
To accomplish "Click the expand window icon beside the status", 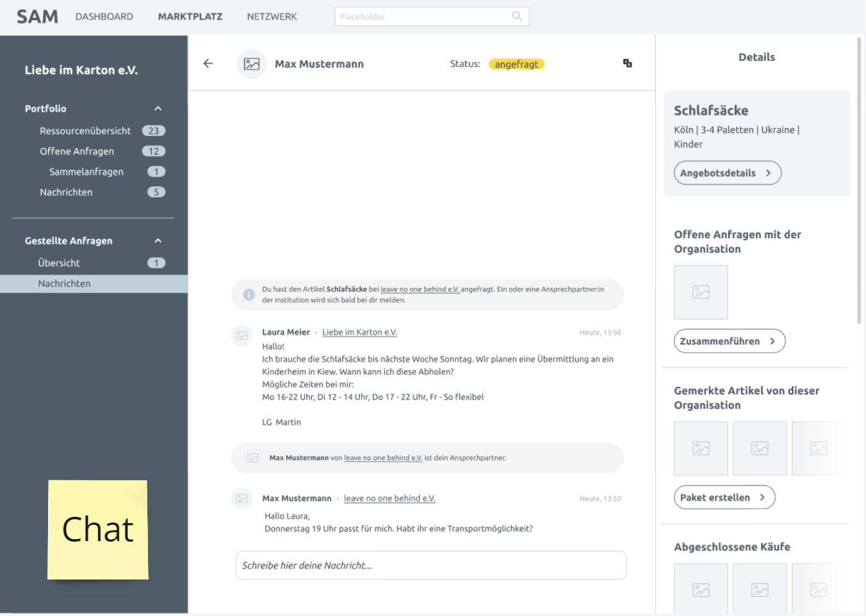I will point(628,63).
